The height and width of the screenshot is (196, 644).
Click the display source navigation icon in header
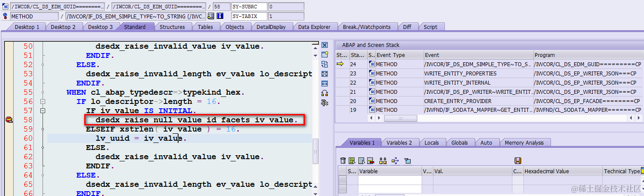[x=211, y=16]
